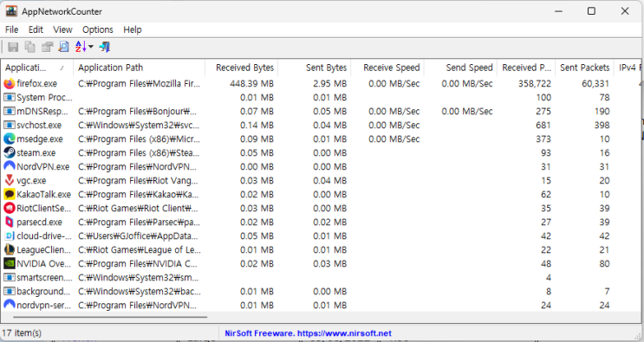Select 448.39 MB received bytes cell
Screen dimensions: 644x342
pos(251,84)
